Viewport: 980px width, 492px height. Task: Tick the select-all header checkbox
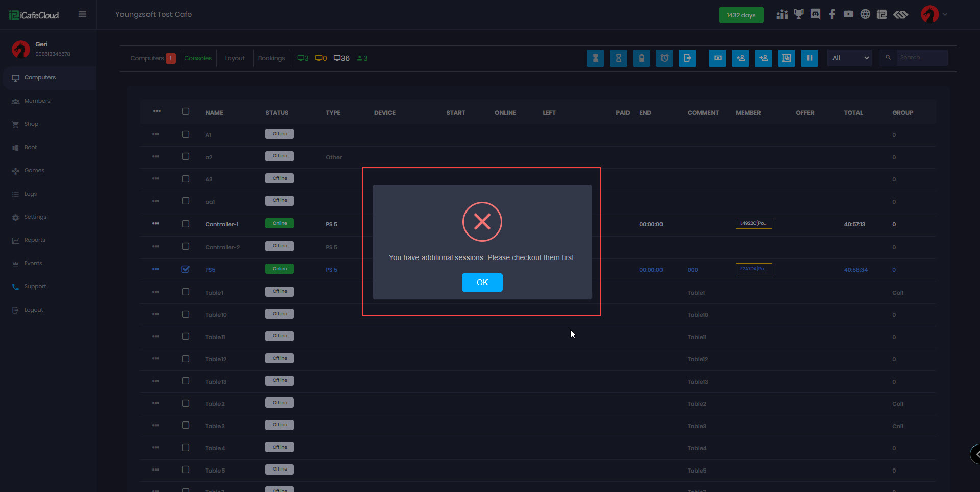click(186, 111)
